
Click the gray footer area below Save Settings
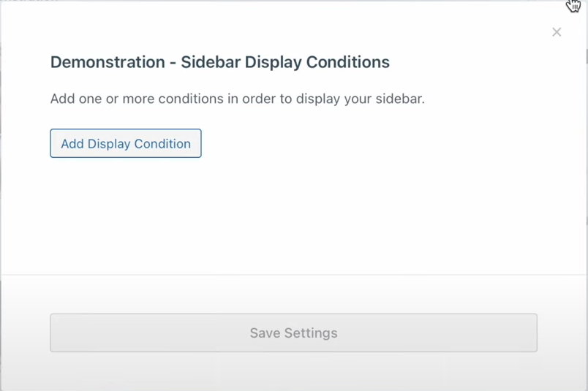click(294, 371)
